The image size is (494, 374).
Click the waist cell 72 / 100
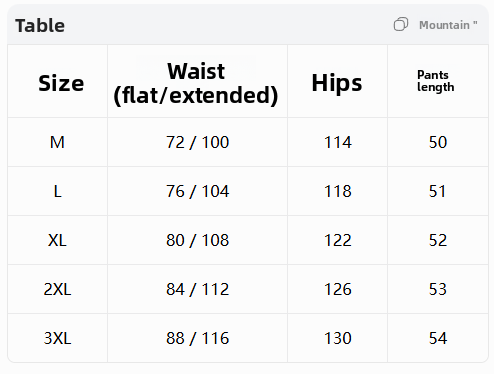(197, 143)
